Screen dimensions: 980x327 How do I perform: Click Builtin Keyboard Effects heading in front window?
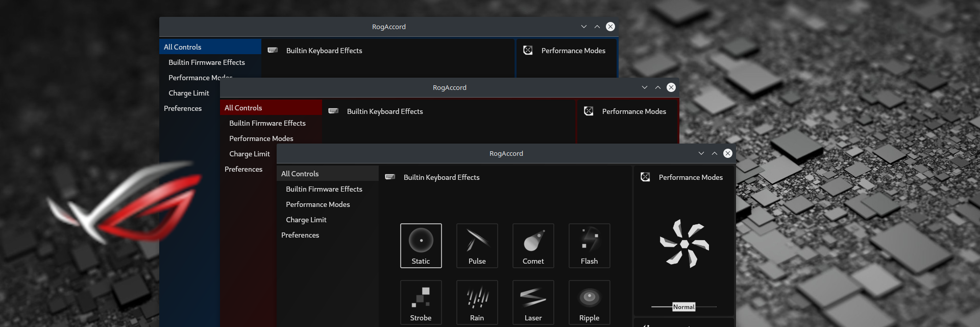point(442,177)
